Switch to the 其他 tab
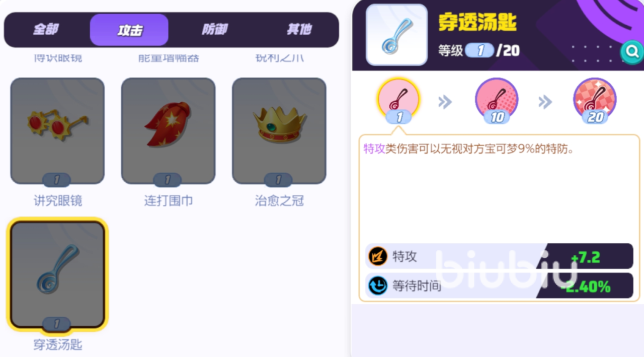This screenshot has height=357, width=644. (299, 30)
